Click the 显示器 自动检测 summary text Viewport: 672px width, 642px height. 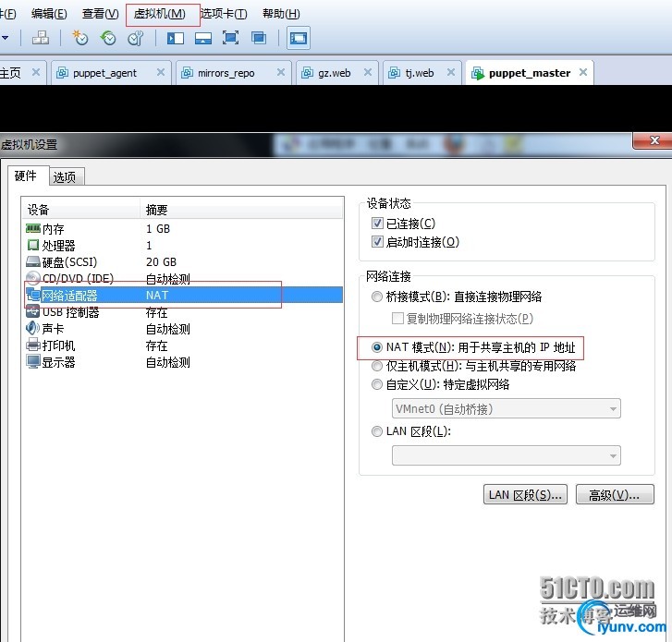pos(168,362)
